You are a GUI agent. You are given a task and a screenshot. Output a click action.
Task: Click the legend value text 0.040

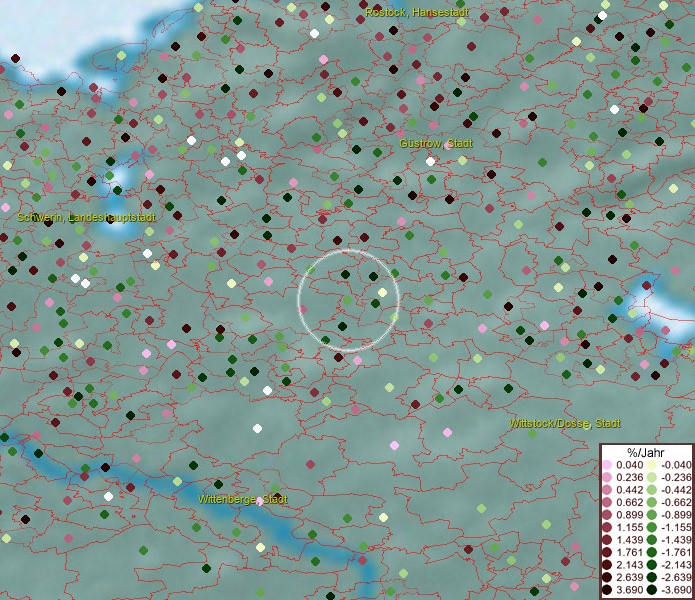(x=629, y=465)
